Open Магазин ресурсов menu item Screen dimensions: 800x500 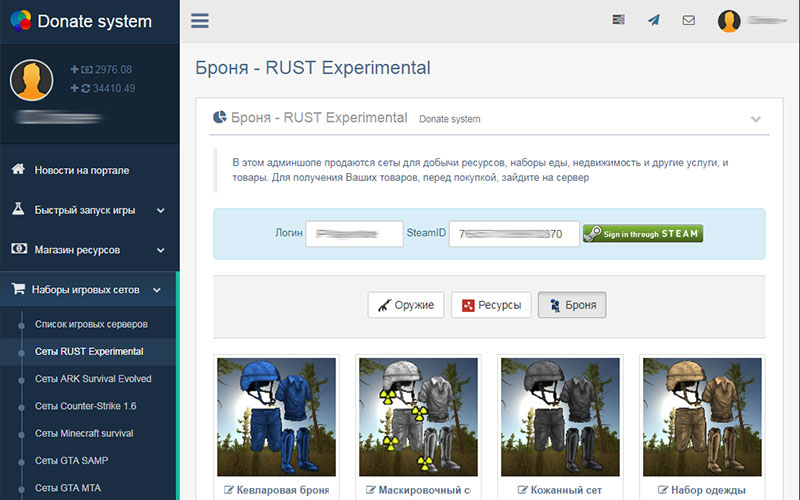click(90, 249)
